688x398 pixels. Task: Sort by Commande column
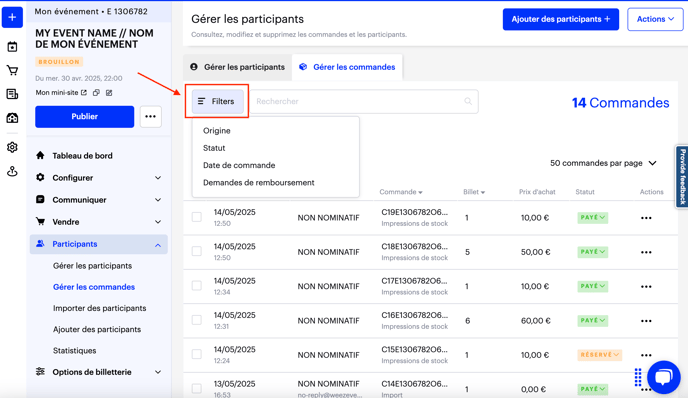coord(401,192)
